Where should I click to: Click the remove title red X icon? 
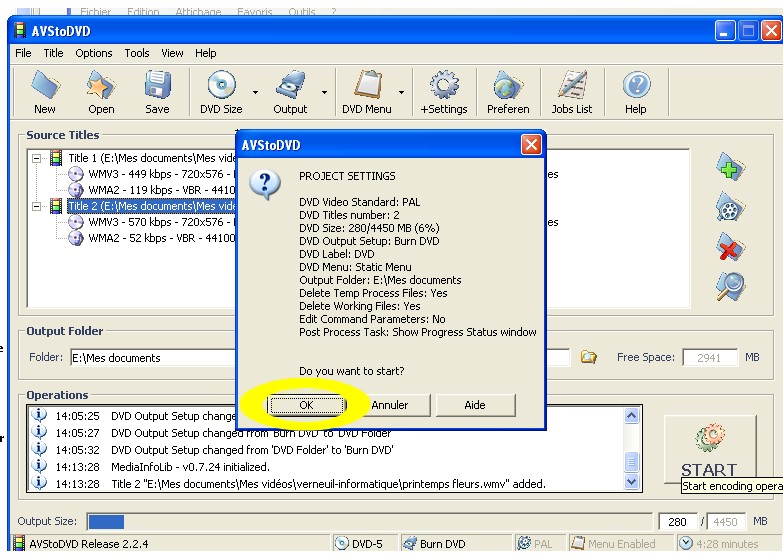coord(731,247)
